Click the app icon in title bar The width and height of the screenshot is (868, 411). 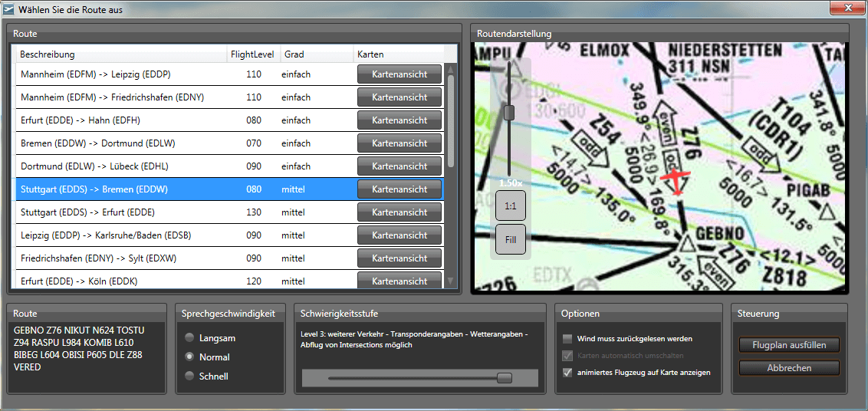(x=8, y=9)
